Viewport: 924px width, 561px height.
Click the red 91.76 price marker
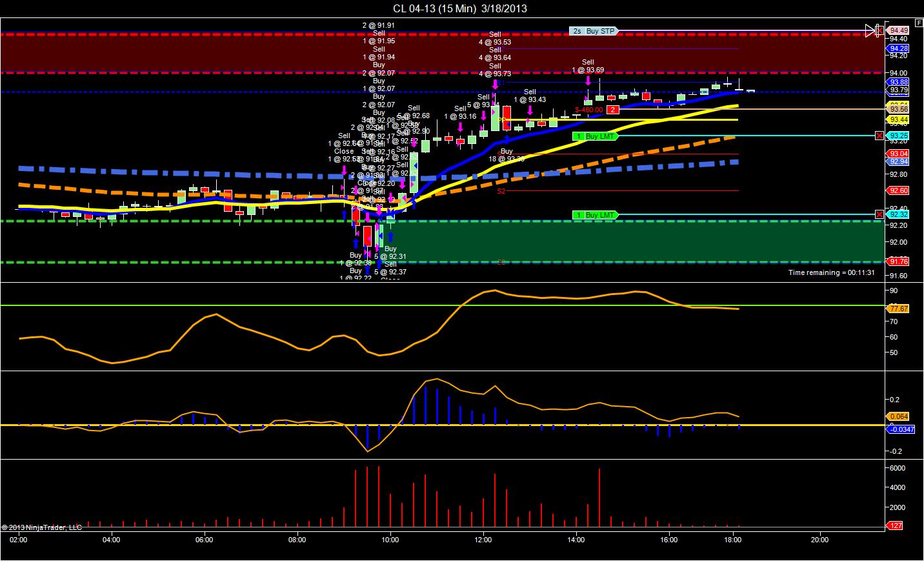click(899, 261)
